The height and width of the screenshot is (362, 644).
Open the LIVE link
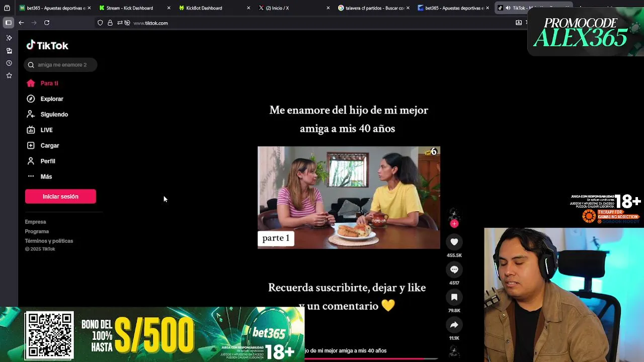(46, 130)
